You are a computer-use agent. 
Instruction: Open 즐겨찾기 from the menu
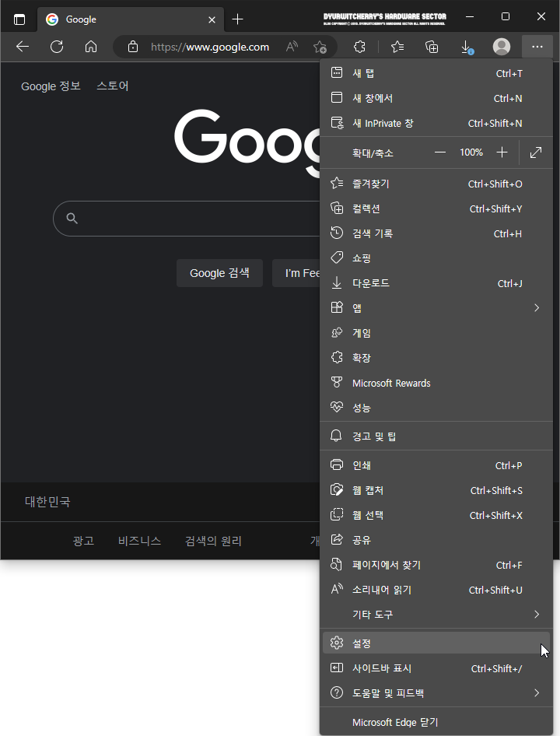pyautogui.click(x=436, y=184)
